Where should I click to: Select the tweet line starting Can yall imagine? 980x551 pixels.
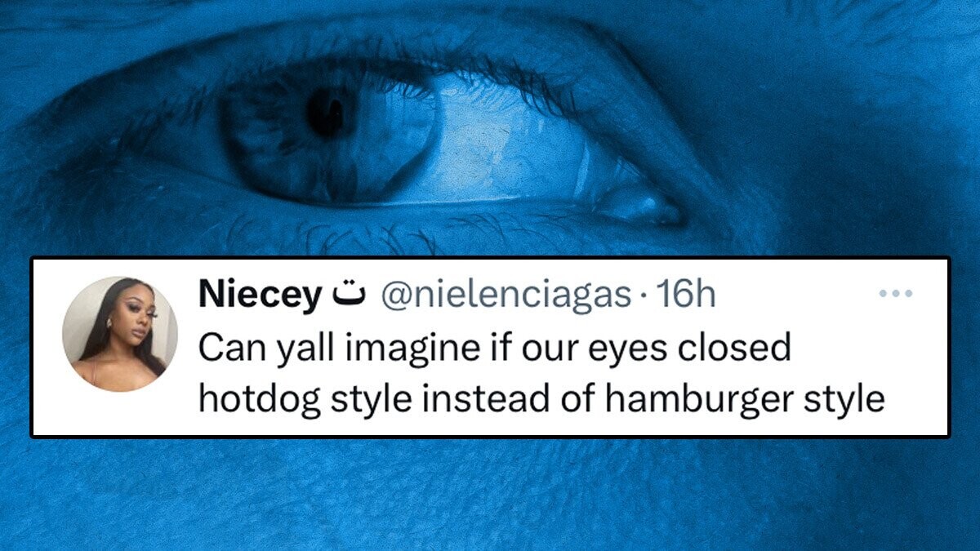coord(496,349)
